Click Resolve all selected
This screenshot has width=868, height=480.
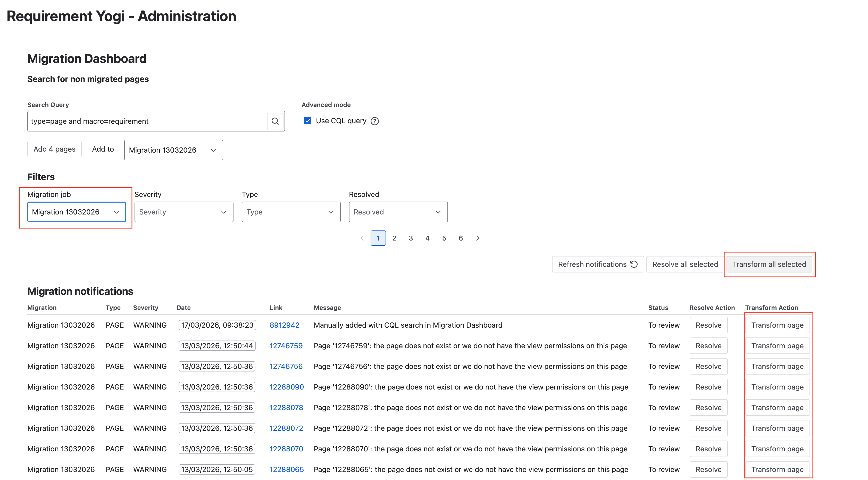tap(684, 264)
